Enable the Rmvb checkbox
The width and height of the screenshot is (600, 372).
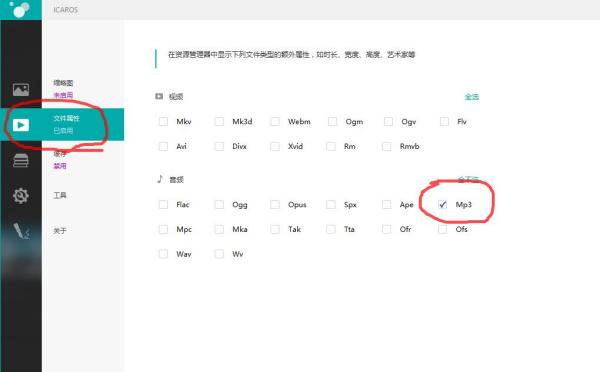387,147
